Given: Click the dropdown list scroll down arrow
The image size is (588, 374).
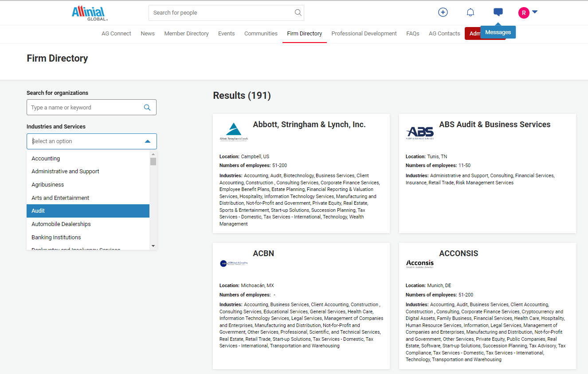Looking at the screenshot, I should tap(153, 246).
